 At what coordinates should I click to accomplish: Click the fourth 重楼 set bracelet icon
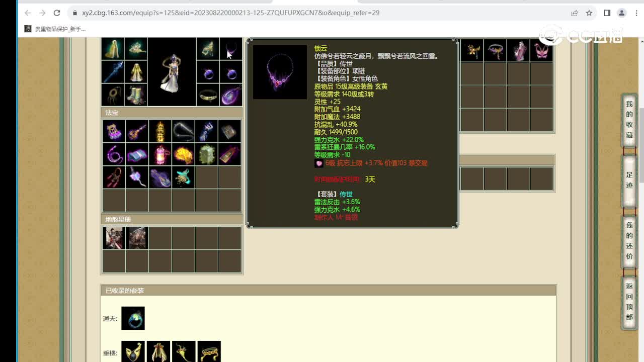point(209,352)
